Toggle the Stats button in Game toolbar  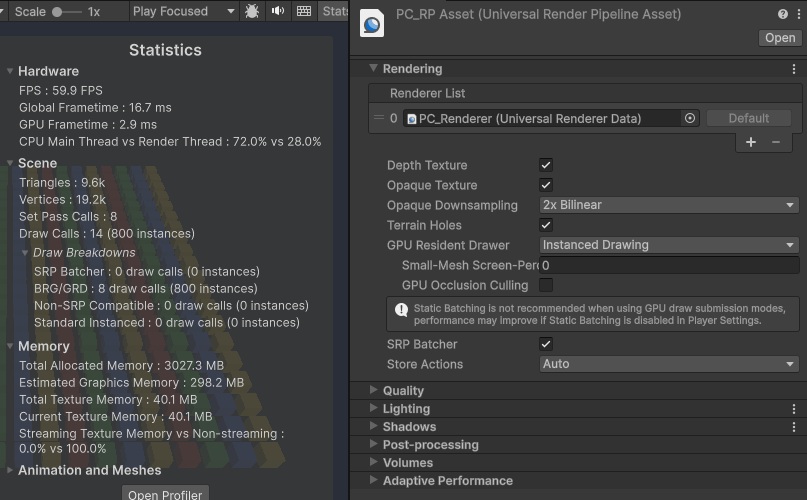click(334, 11)
